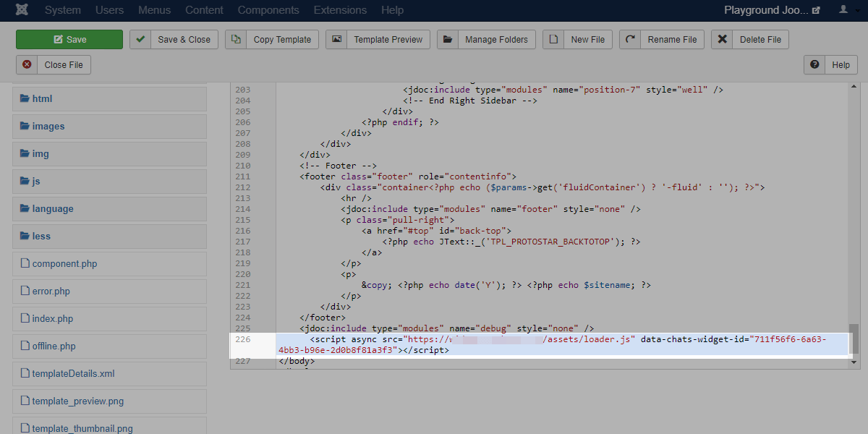Expand the html folder
The height and width of the screenshot is (434, 868).
click(42, 98)
